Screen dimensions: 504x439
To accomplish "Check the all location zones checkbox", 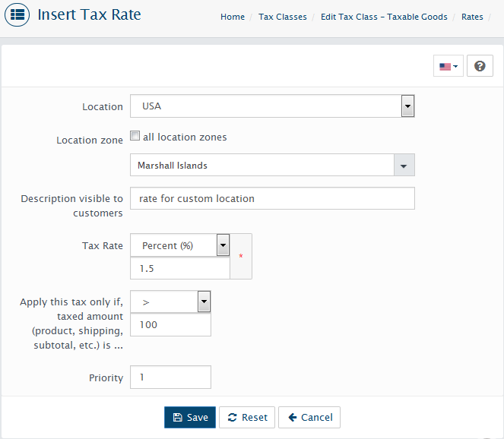I will pyautogui.click(x=135, y=136).
